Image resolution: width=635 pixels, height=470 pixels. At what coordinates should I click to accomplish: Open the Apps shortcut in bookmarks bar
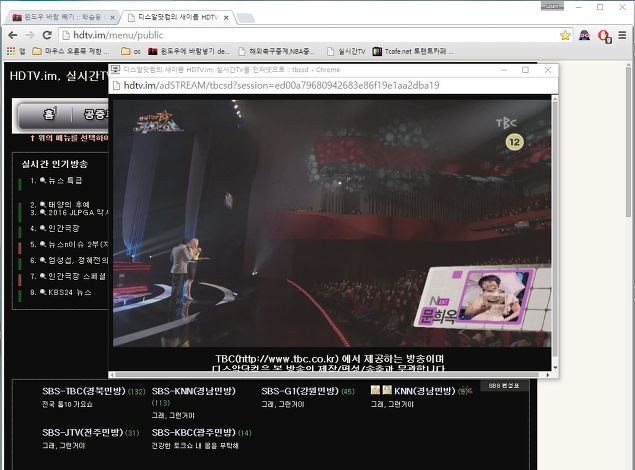(15, 51)
